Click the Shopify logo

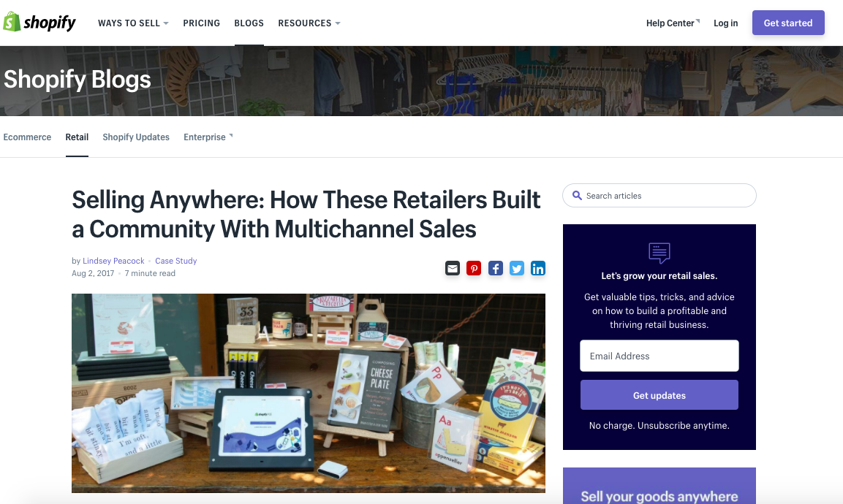[39, 23]
